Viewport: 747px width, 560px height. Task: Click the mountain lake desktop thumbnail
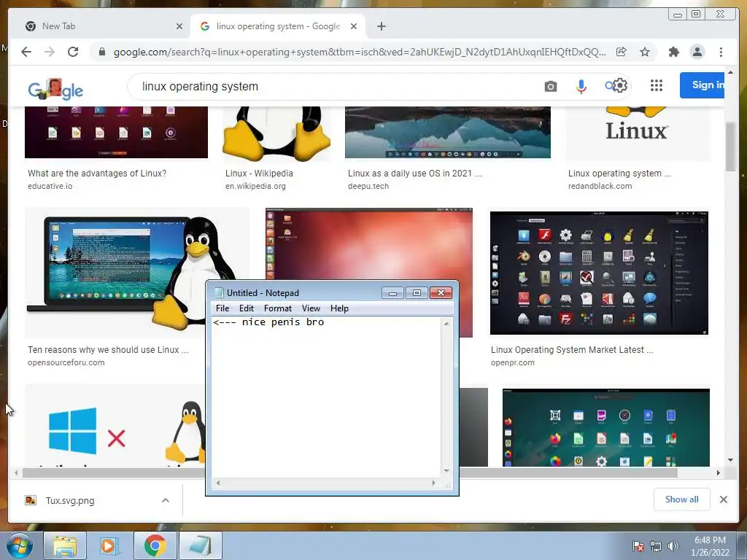[x=447, y=132]
